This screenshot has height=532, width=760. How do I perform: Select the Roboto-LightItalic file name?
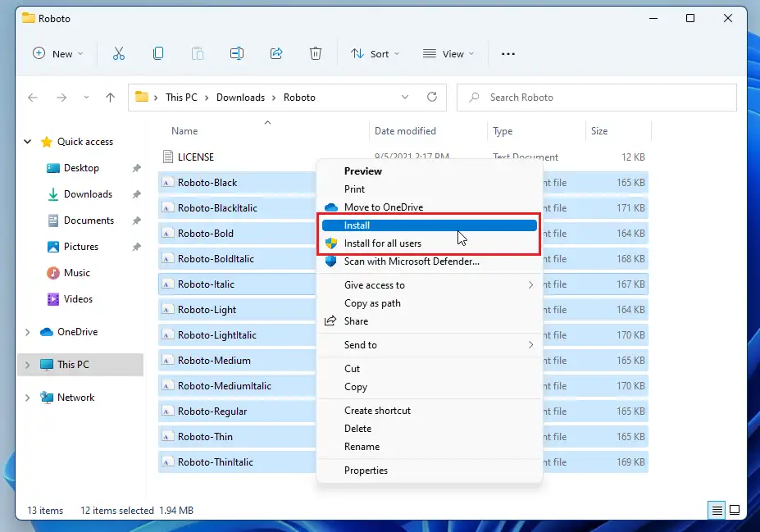[x=217, y=335]
